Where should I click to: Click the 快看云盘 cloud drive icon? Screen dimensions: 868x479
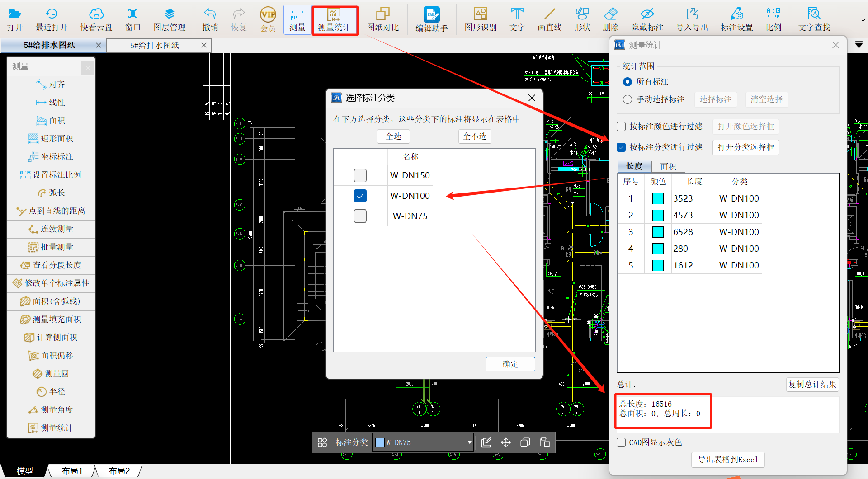tap(96, 20)
